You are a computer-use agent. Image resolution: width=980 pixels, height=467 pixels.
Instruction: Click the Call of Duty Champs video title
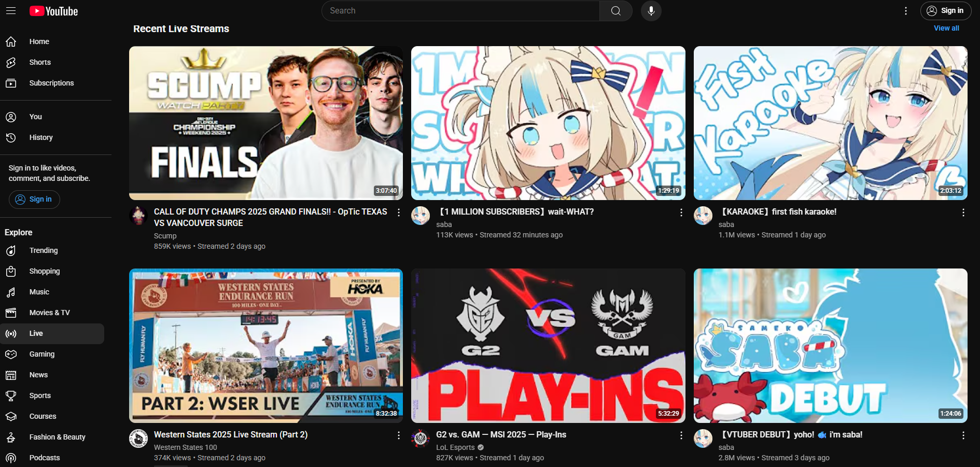(x=271, y=217)
